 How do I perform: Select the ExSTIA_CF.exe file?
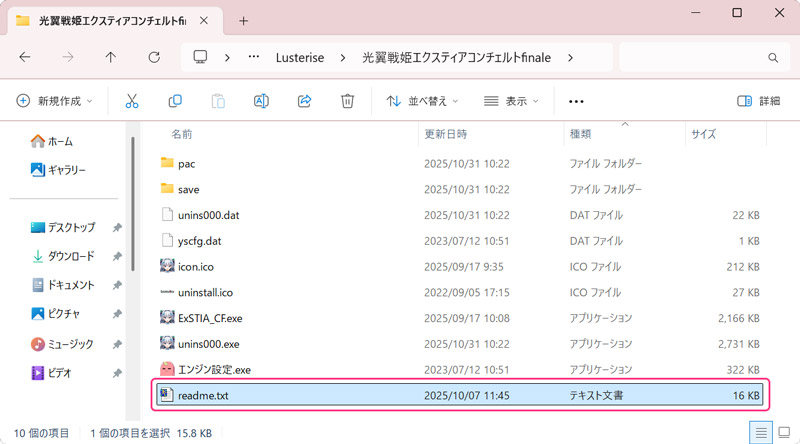(212, 317)
